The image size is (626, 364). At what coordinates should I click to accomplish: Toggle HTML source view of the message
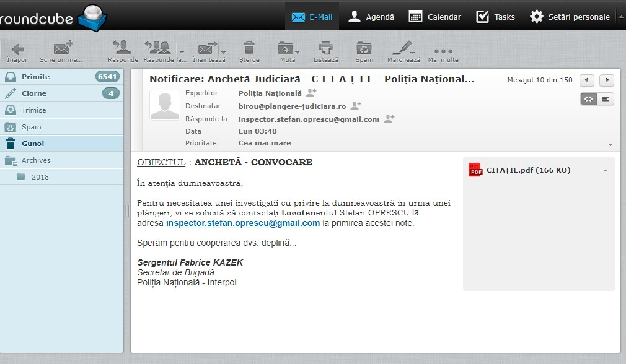(x=588, y=98)
